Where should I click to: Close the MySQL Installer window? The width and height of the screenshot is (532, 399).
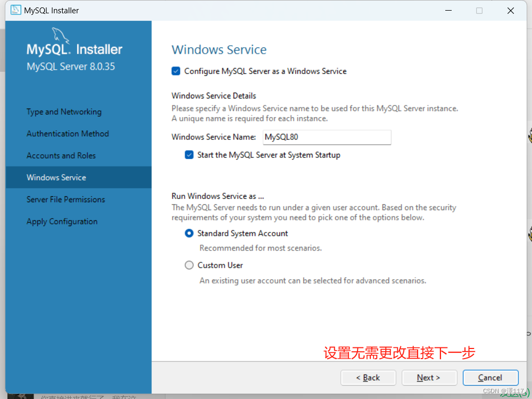tap(510, 11)
